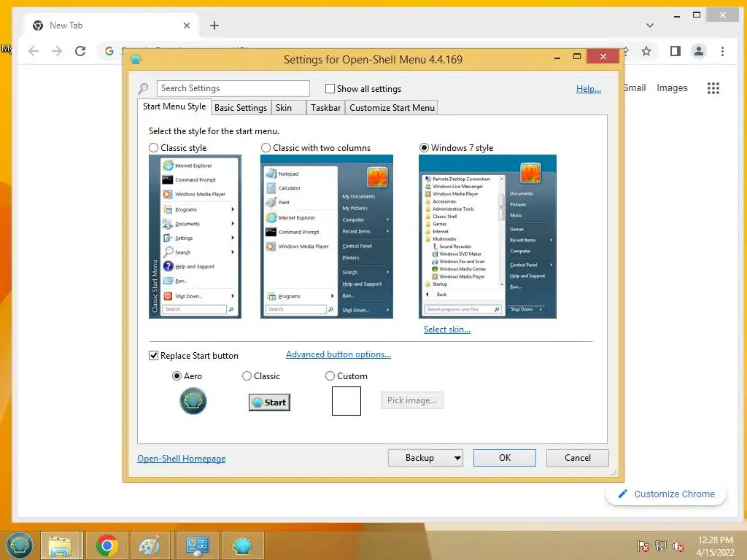Click the Action Center flag tray icon
This screenshot has width=747, height=560.
[643, 545]
